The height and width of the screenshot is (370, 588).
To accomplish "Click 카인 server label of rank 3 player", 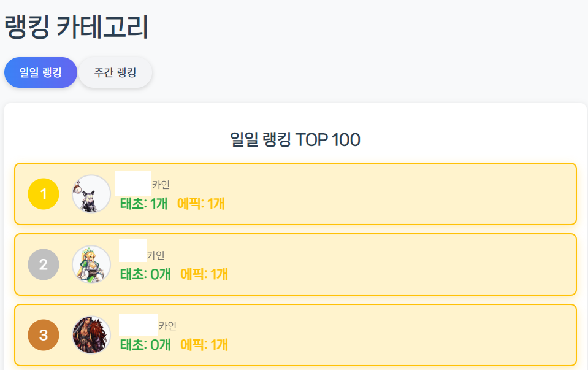I will pyautogui.click(x=167, y=326).
